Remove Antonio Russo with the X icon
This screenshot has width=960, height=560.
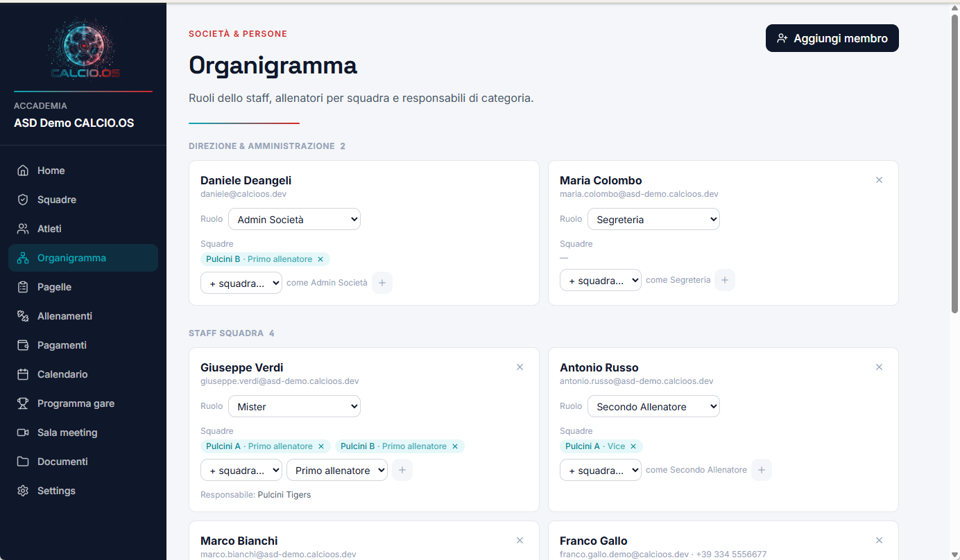tap(879, 367)
